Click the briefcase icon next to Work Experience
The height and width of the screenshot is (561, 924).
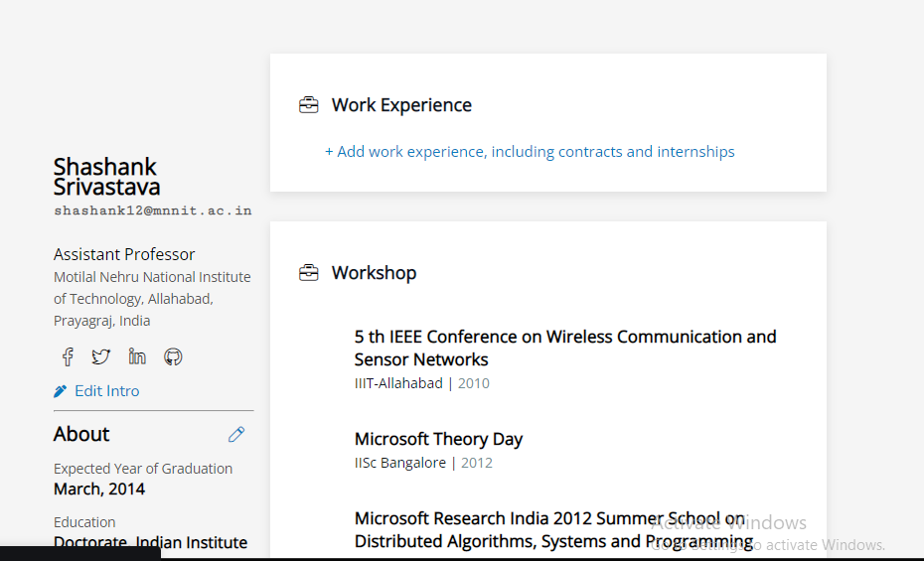309,105
